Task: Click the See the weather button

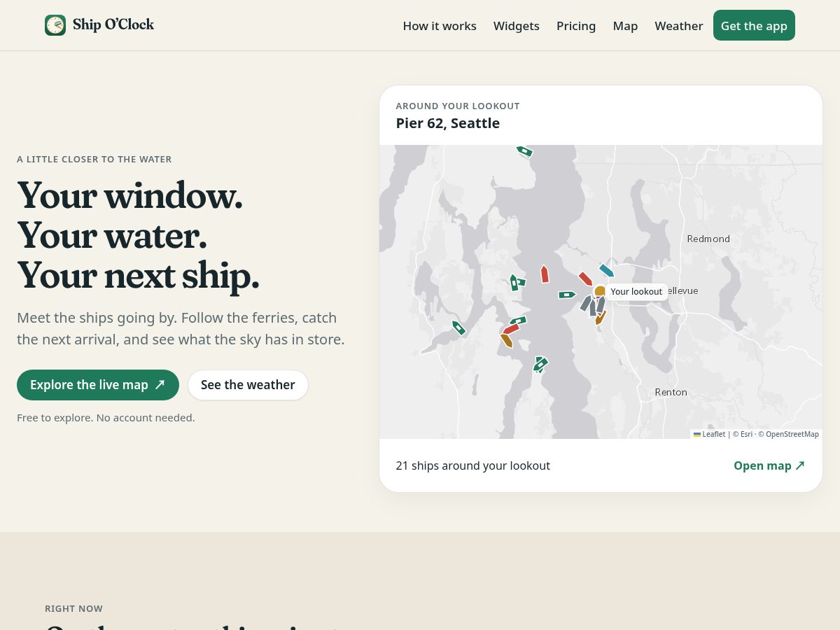Action: tap(248, 385)
